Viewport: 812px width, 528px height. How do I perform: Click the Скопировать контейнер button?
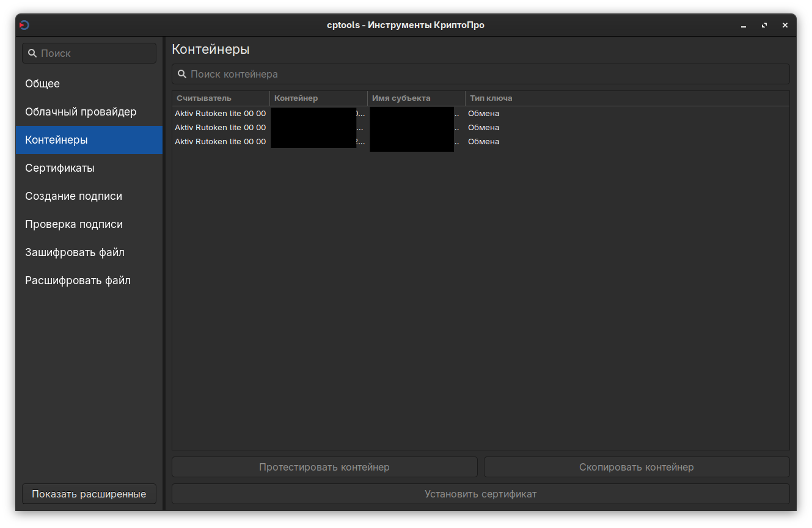(637, 467)
